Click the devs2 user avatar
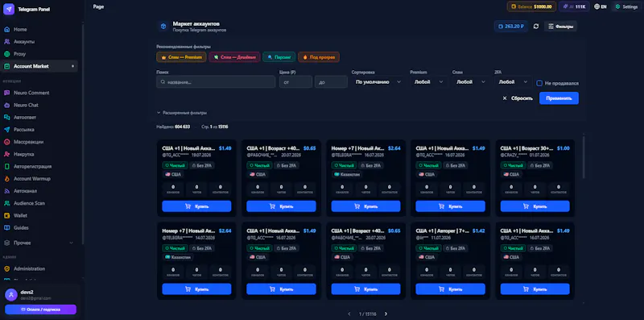Image resolution: width=644 pixels, height=320 pixels. tap(11, 294)
